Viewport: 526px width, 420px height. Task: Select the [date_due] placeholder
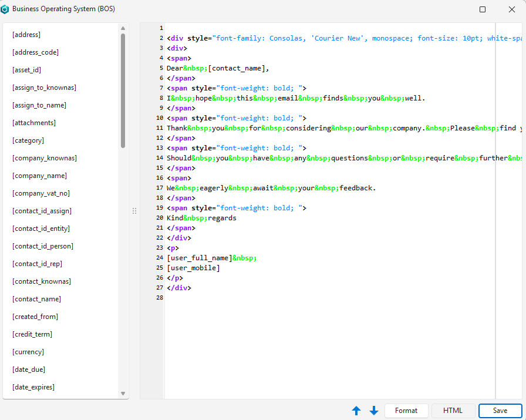coord(29,369)
